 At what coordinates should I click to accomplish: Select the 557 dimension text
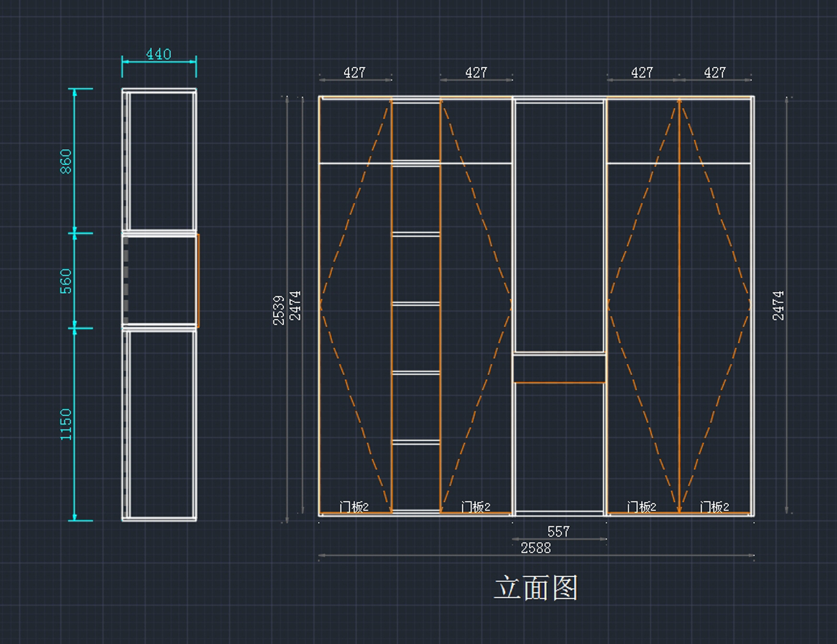click(x=558, y=531)
